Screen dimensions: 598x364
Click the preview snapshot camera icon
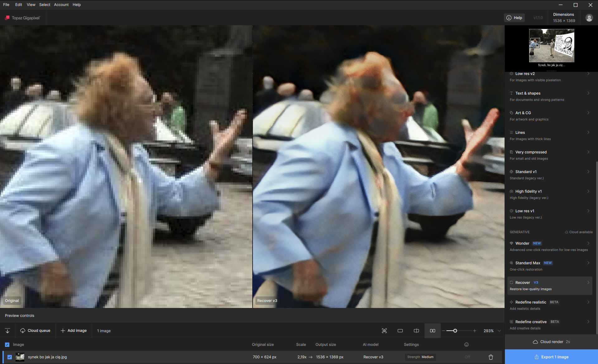pyautogui.click(x=384, y=331)
